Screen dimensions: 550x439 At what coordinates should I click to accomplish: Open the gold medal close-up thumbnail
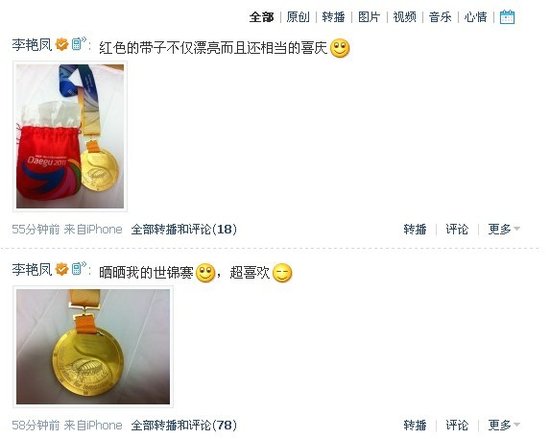pos(93,346)
